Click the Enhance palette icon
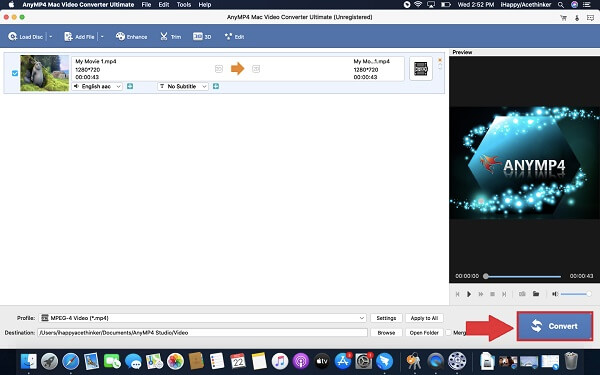This screenshot has width=600, height=375. click(x=121, y=36)
